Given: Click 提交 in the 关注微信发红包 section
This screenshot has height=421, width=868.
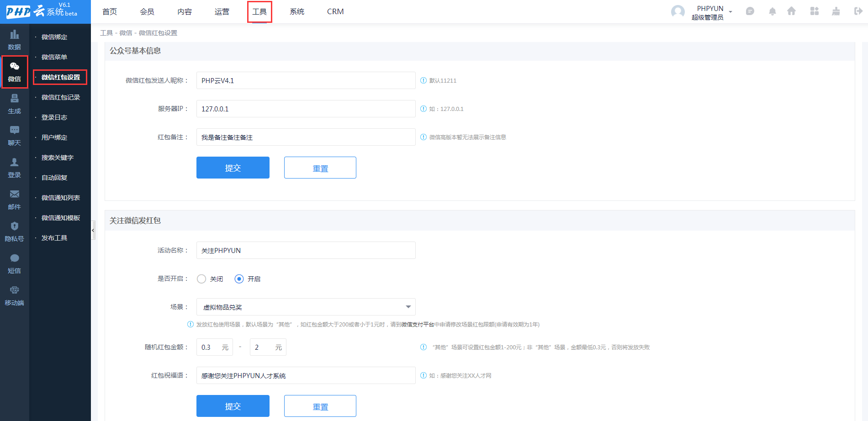Looking at the screenshot, I should 233,406.
